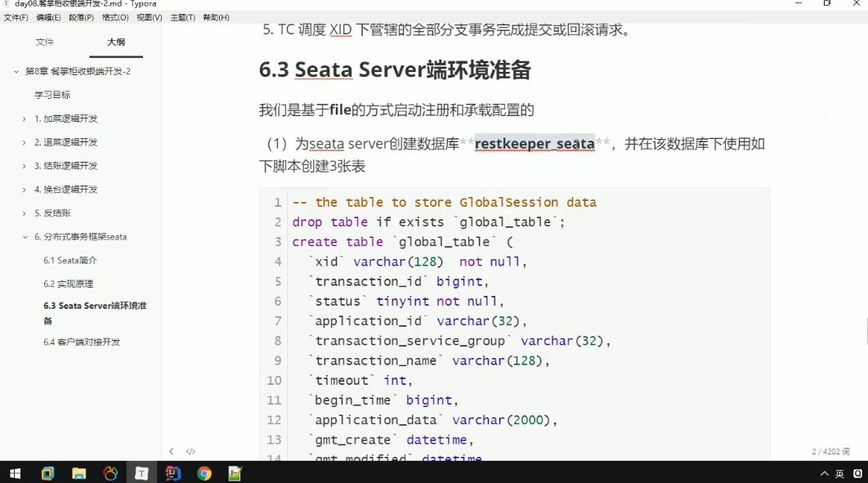Expand the 4. 换台逻辑开发 outline chevron

click(x=24, y=190)
